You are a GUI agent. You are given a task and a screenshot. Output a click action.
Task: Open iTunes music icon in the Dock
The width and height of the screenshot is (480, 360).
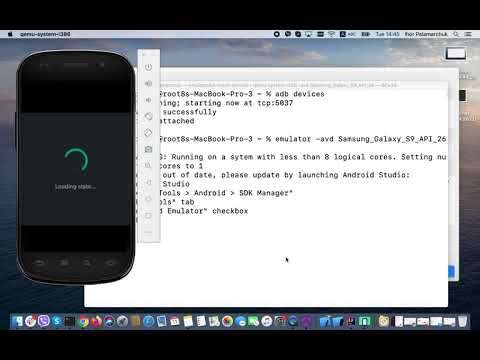coord(267,321)
